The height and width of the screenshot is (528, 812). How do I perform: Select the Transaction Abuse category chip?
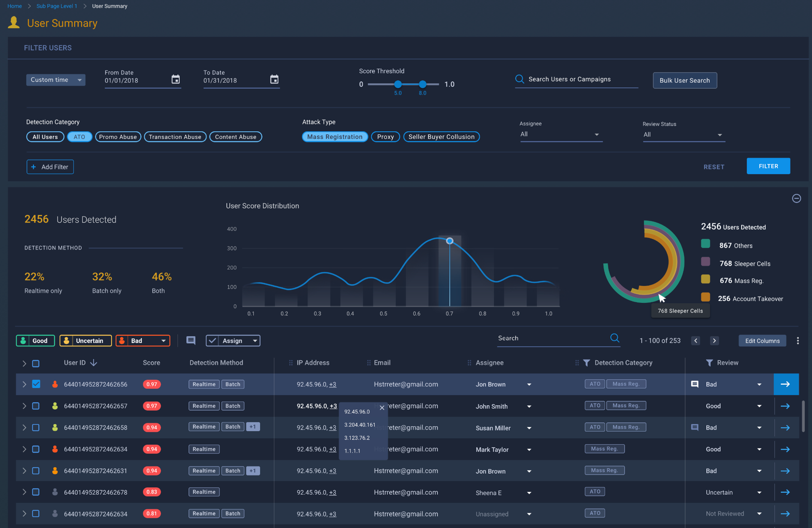tap(175, 137)
